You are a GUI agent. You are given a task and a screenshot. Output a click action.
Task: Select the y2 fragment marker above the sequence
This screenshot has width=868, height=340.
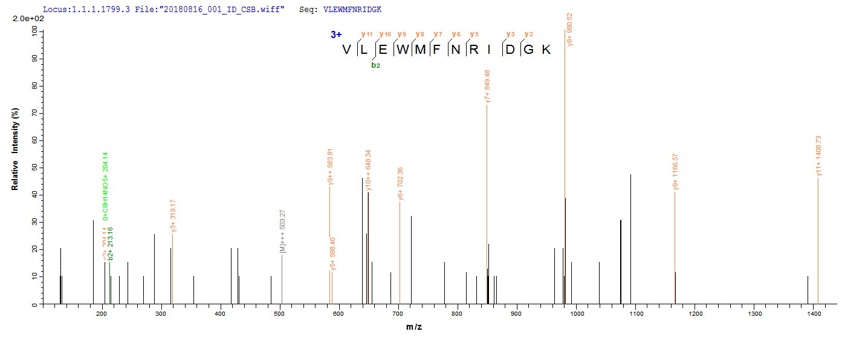coord(528,34)
